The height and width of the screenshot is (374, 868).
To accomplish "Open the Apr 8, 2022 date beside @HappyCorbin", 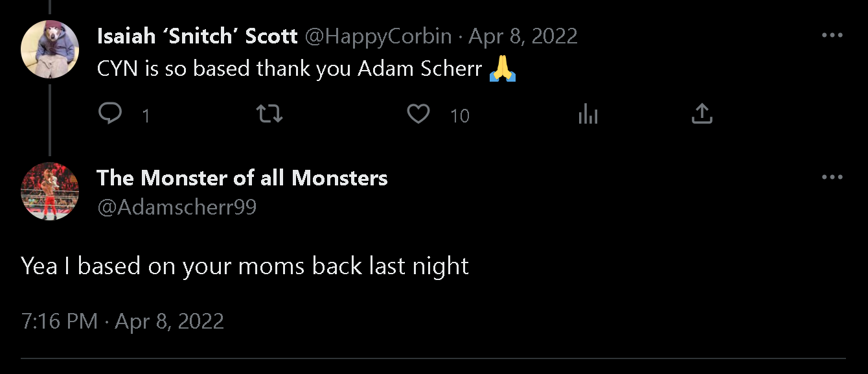I will click(x=523, y=36).
